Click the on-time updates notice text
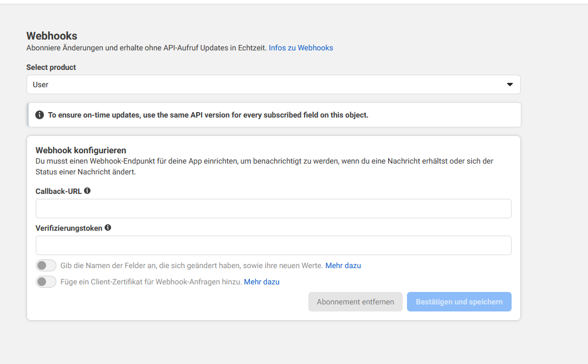 click(208, 115)
